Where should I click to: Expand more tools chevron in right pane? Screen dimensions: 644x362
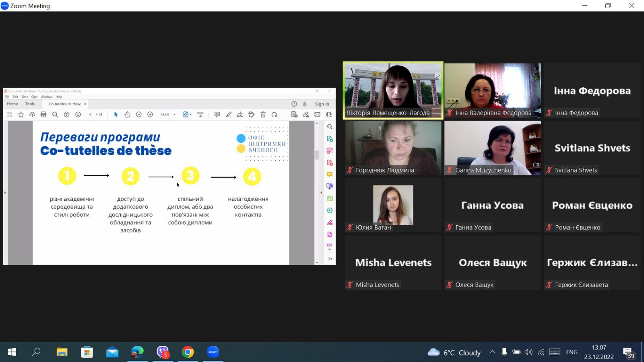point(330,249)
